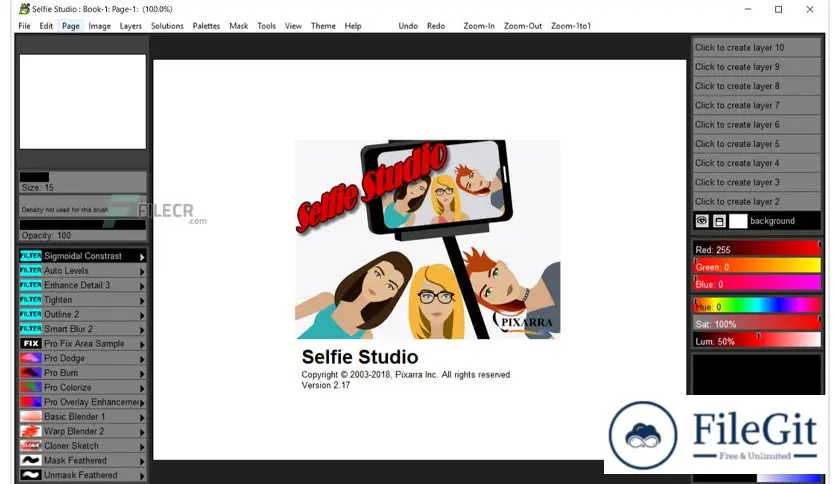Select the Pro Burn brush icon
This screenshot has height=484, width=836.
point(30,373)
